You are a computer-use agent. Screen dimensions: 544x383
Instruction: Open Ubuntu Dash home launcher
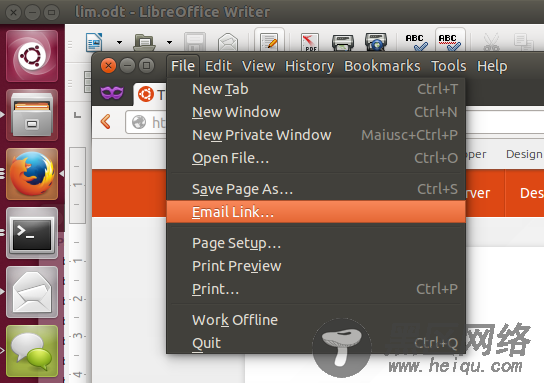(32, 56)
